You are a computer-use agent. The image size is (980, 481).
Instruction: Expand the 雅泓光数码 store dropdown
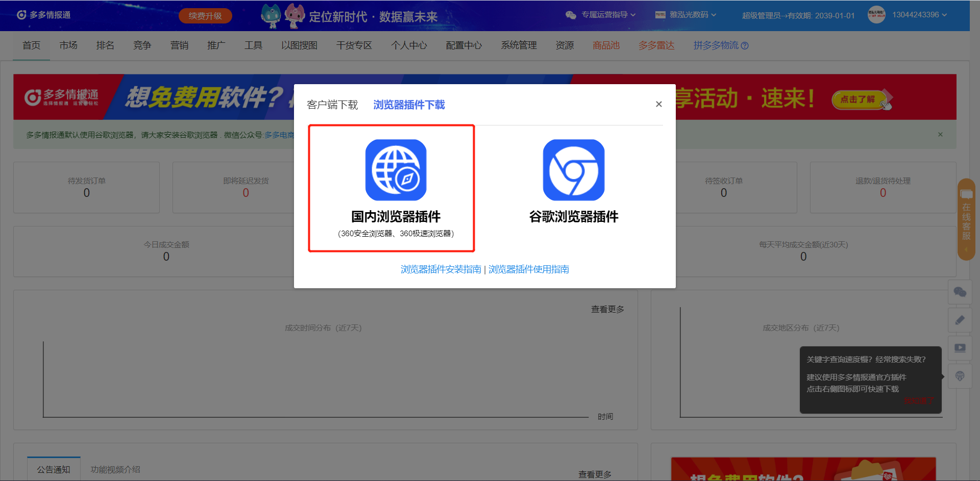693,15
